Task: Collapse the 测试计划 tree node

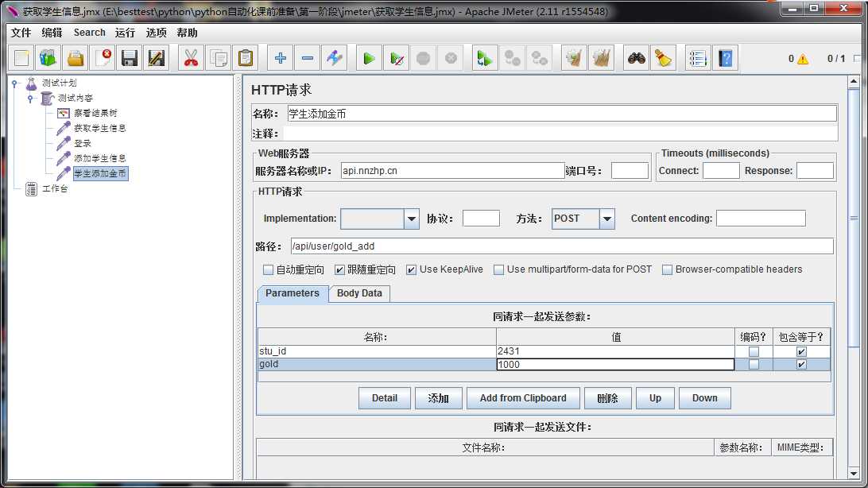Action: pyautogui.click(x=15, y=83)
